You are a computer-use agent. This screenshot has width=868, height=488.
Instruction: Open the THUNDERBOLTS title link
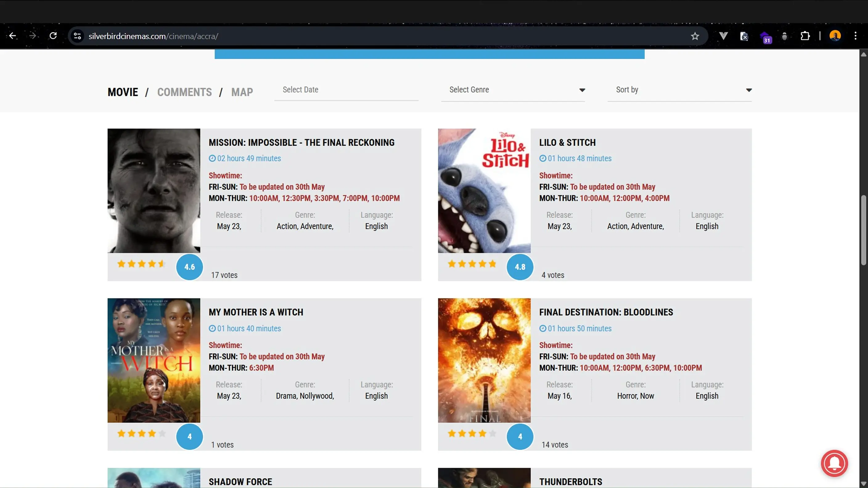[x=571, y=482]
